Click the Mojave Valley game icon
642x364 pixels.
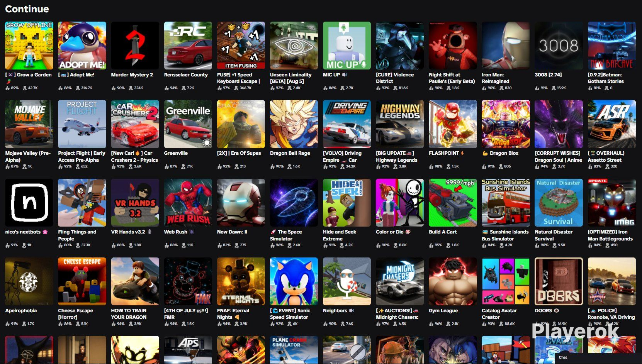pyautogui.click(x=29, y=124)
